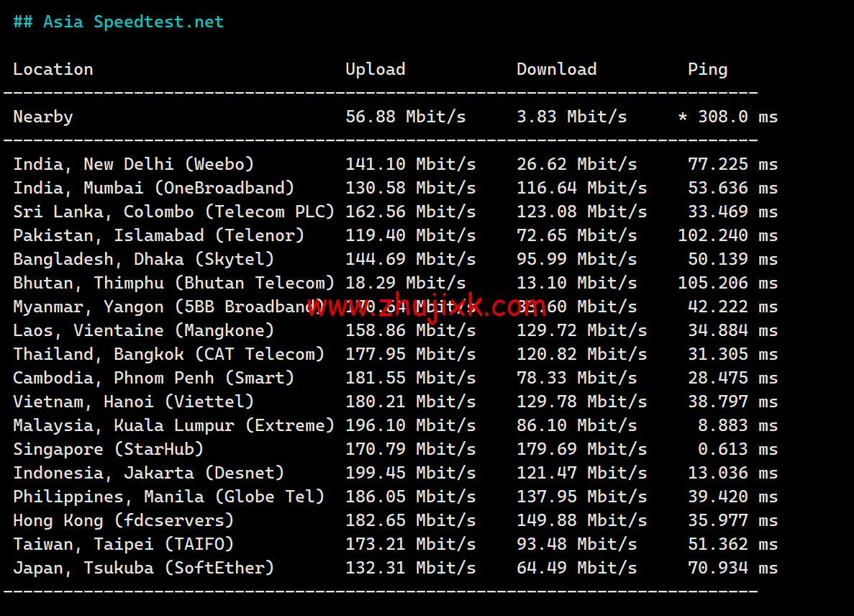Screen dimensions: 854x616
Task: Select the Upload column header
Action: point(376,68)
